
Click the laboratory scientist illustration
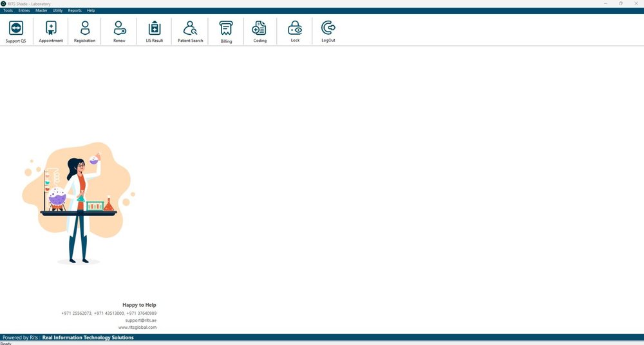pos(78,202)
